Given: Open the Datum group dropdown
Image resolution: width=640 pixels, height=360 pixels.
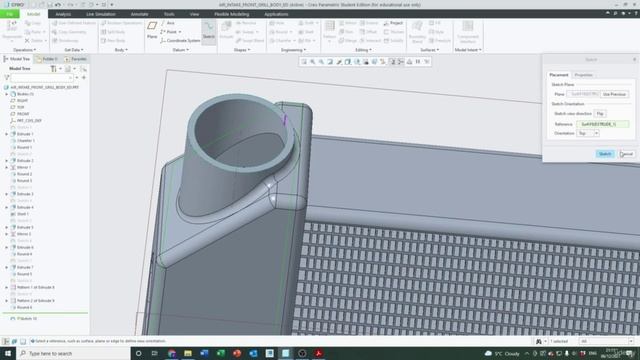Looking at the screenshot, I should [x=180, y=50].
